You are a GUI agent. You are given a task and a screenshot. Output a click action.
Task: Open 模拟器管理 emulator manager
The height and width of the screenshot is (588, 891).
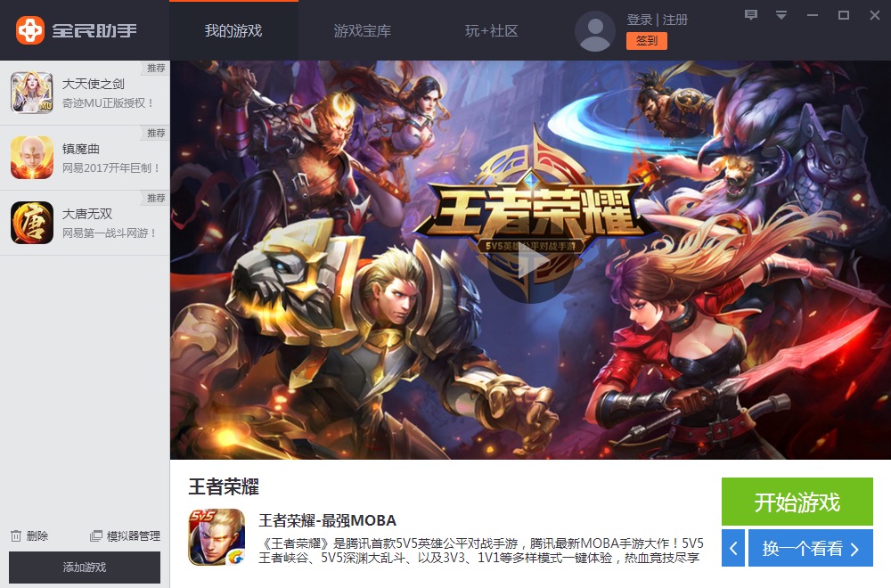(125, 535)
